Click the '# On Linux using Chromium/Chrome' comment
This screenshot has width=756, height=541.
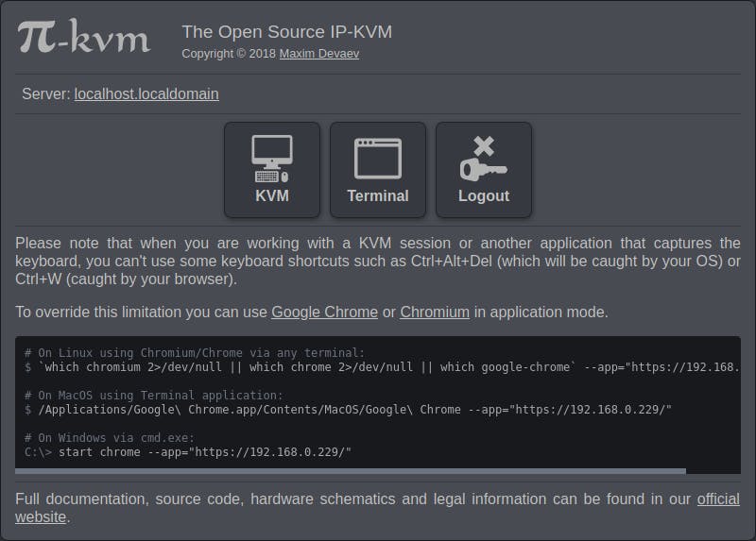195,353
